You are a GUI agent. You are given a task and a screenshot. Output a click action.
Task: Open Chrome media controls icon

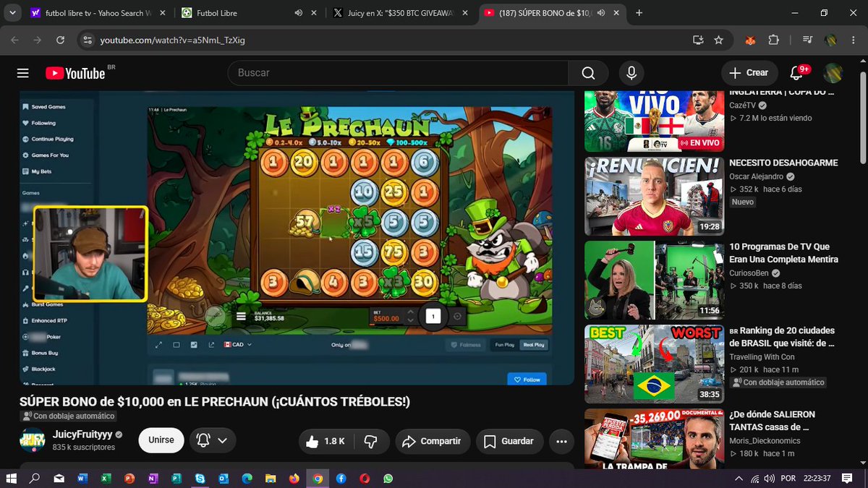[808, 40]
